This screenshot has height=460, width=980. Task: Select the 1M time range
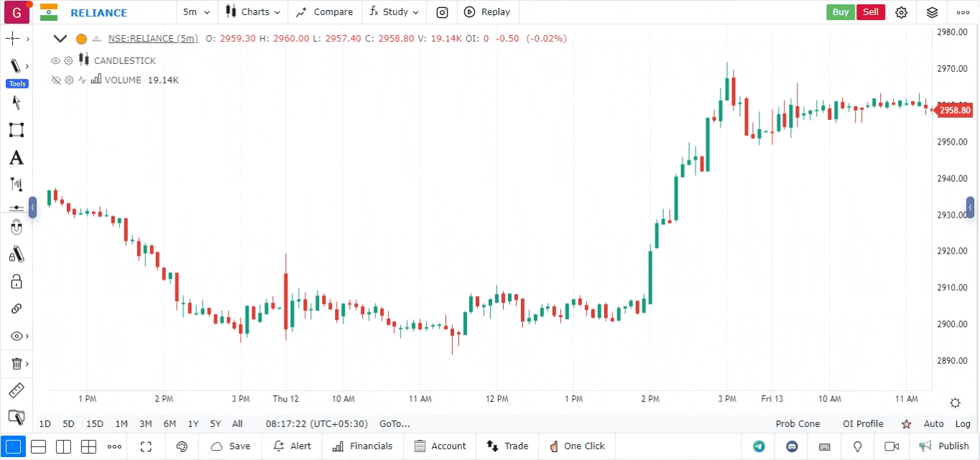(121, 424)
